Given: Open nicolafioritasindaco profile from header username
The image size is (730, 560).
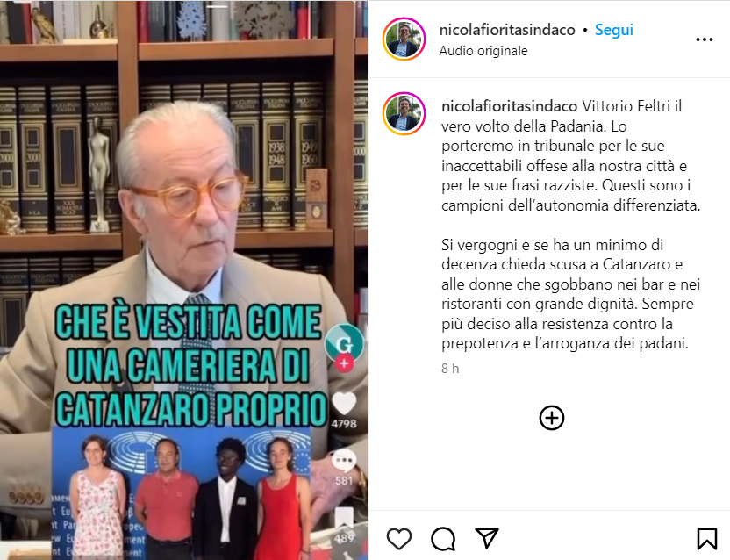Looking at the screenshot, I should (x=507, y=30).
